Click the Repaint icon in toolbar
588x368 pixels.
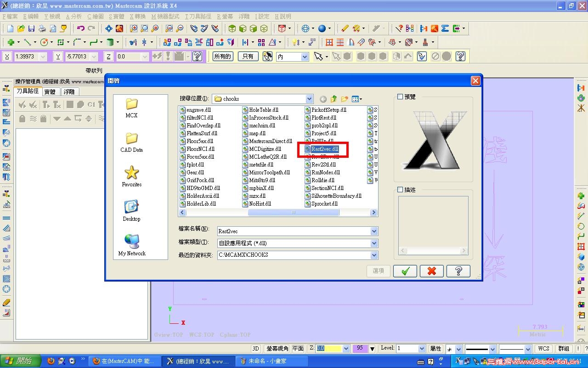click(119, 29)
